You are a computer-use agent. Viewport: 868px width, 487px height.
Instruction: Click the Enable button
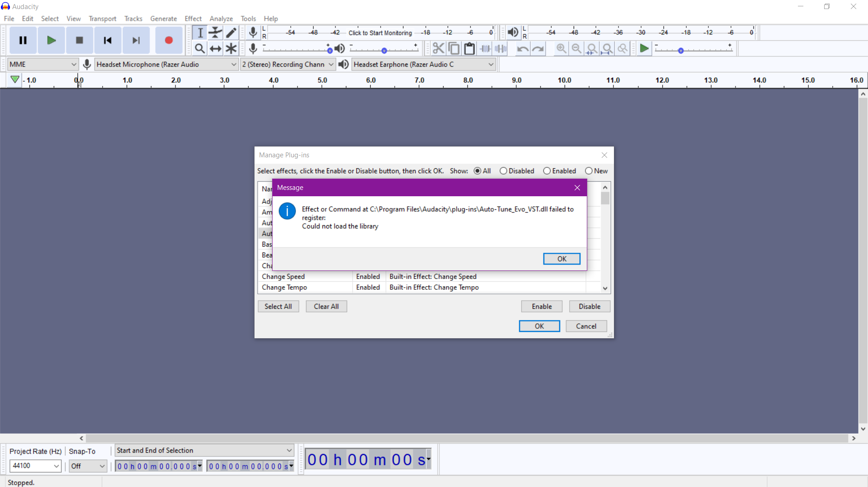542,306
